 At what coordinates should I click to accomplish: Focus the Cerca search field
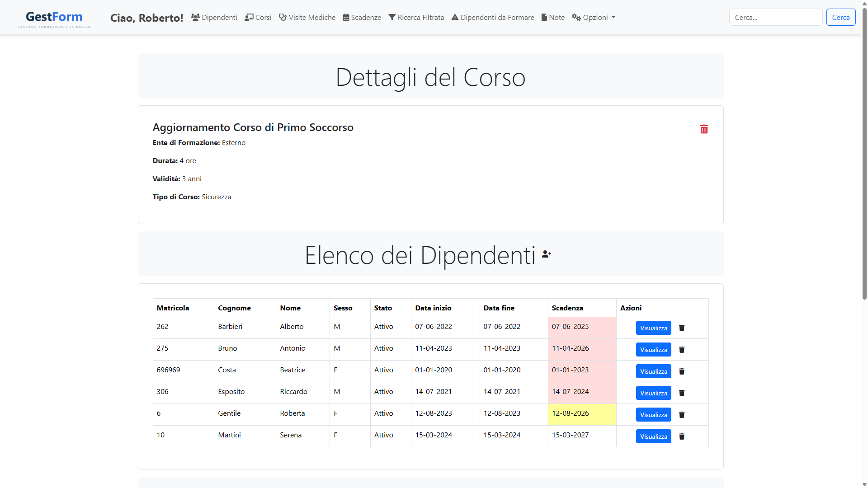coord(775,17)
